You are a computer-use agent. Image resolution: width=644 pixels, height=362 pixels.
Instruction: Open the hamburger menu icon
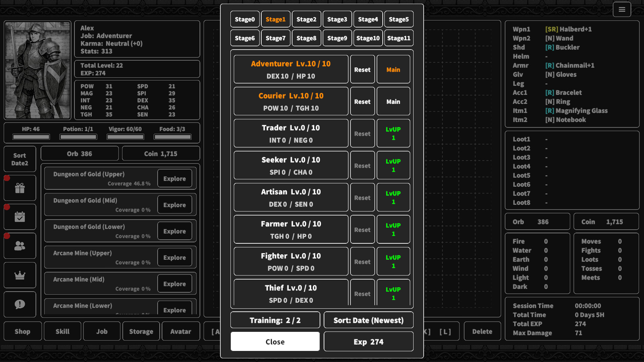[x=622, y=9]
